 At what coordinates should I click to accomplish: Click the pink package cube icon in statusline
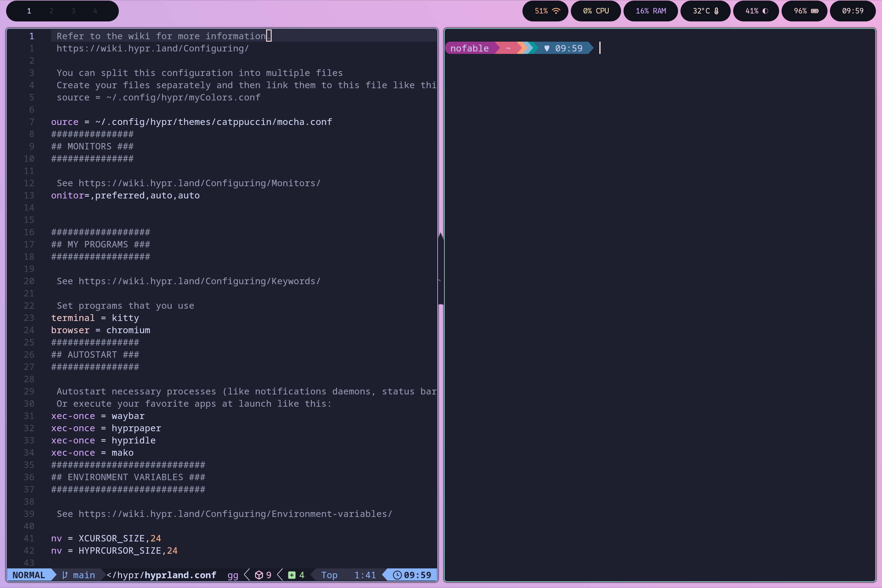click(x=259, y=575)
